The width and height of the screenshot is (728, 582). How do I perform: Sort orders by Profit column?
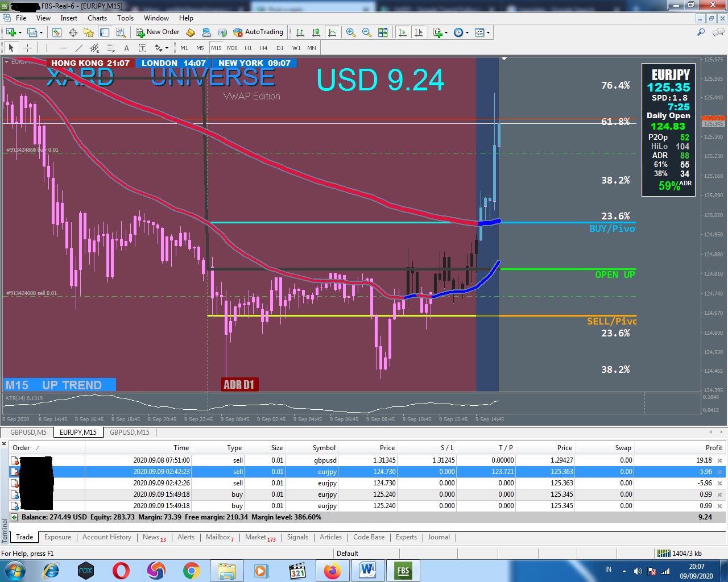[713, 448]
